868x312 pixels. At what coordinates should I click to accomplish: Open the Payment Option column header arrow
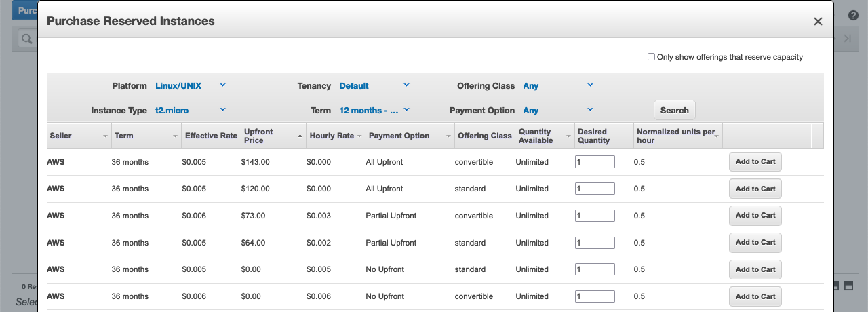[x=448, y=136]
